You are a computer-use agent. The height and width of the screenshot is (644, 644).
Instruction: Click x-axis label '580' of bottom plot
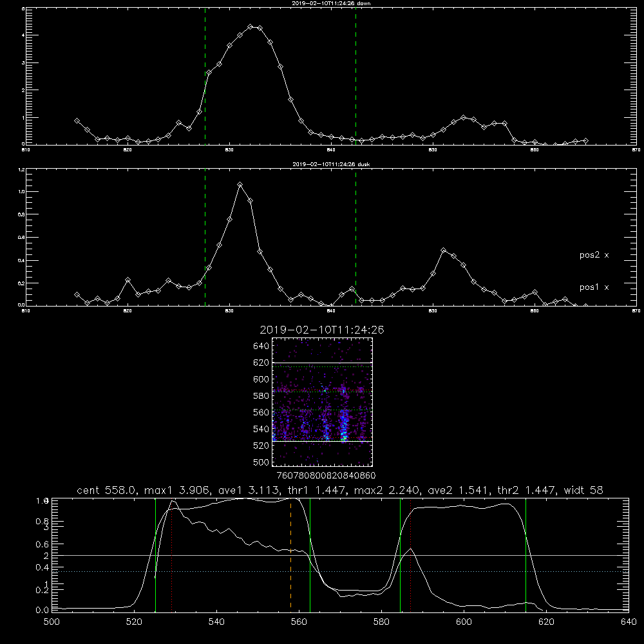click(381, 622)
